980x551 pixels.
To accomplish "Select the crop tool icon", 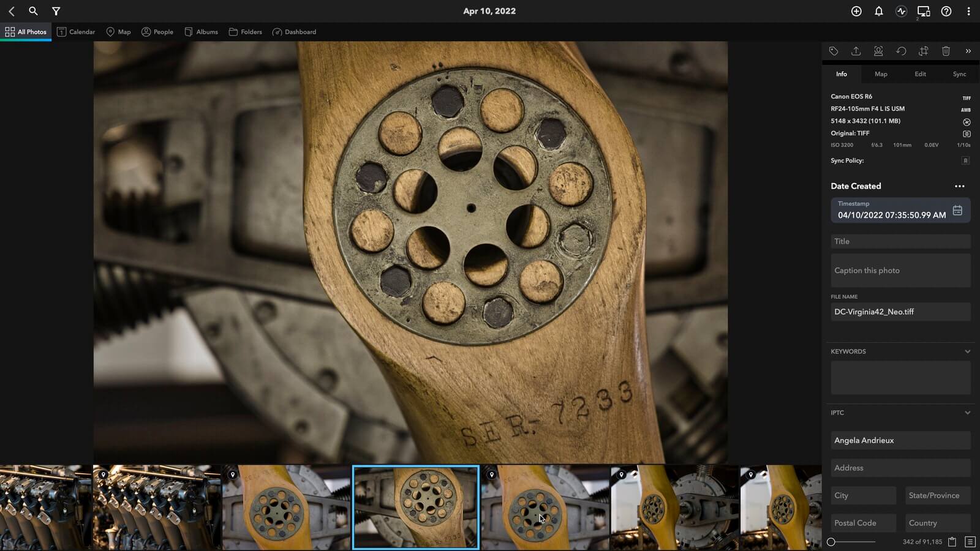I will (923, 51).
